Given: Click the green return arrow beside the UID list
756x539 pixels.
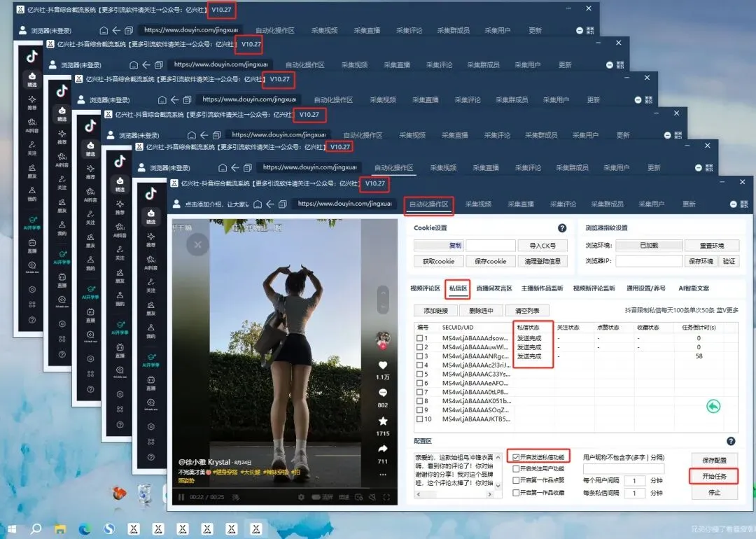Looking at the screenshot, I should click(x=713, y=407).
